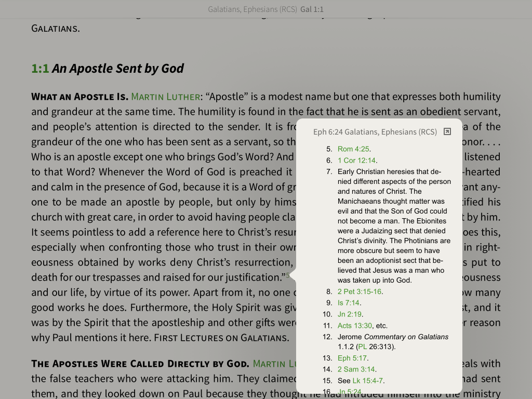Click the 'First Lectures on Galatians.' source text
532x399 pixels.
click(221, 338)
